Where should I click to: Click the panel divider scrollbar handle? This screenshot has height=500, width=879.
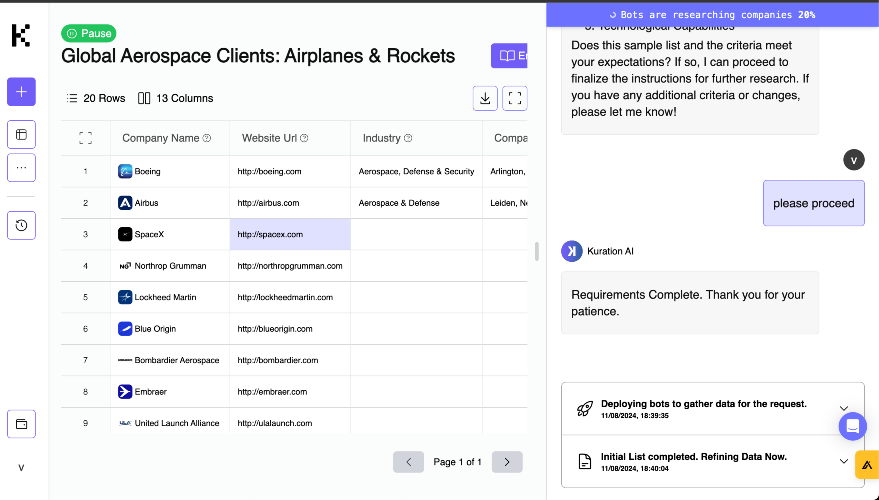536,252
